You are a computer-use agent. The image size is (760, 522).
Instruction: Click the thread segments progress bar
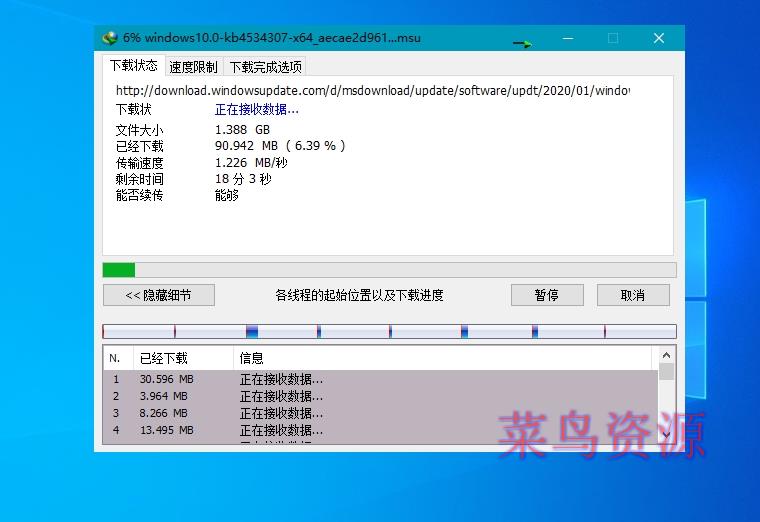(389, 332)
